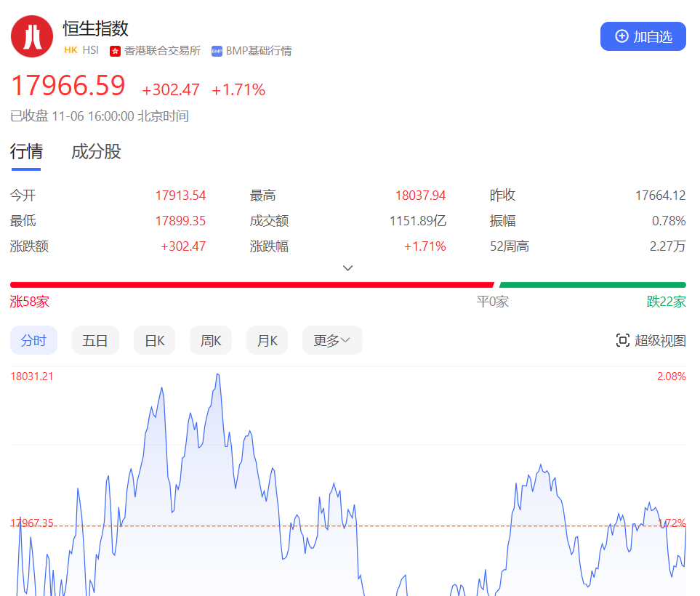Switch to the 成分股 tab
This screenshot has width=700, height=596.
pos(96,152)
